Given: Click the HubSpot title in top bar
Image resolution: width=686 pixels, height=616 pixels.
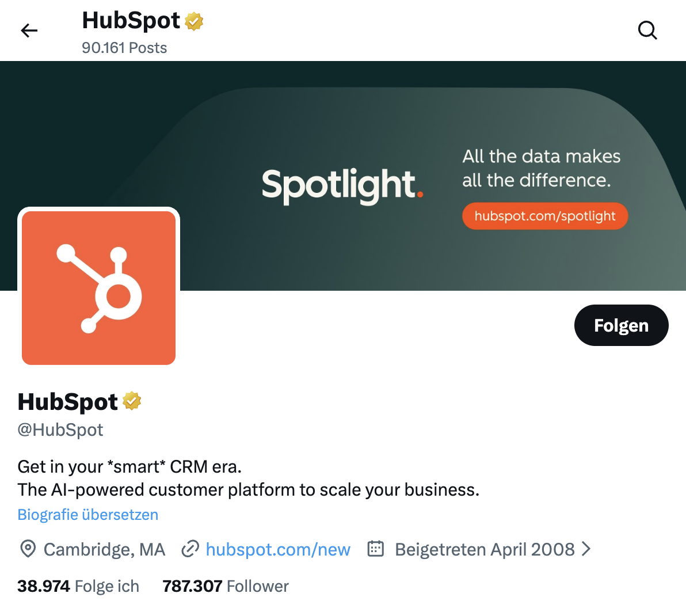Looking at the screenshot, I should tap(131, 21).
